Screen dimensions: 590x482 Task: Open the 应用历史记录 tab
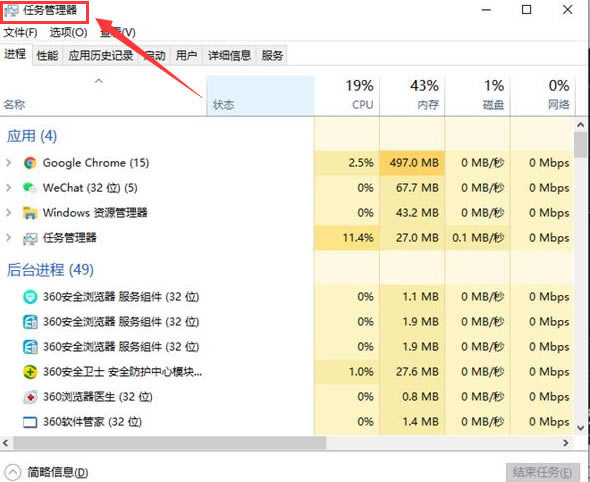[101, 56]
